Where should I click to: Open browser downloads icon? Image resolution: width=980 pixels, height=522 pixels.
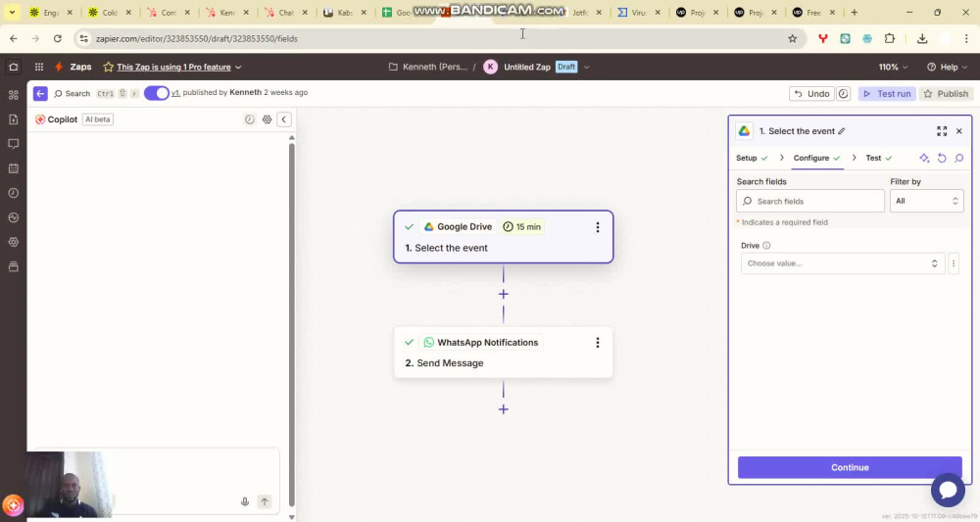pyautogui.click(x=922, y=39)
